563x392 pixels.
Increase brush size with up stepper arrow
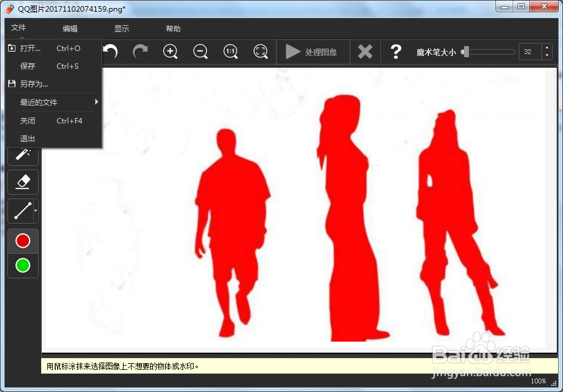tap(547, 48)
